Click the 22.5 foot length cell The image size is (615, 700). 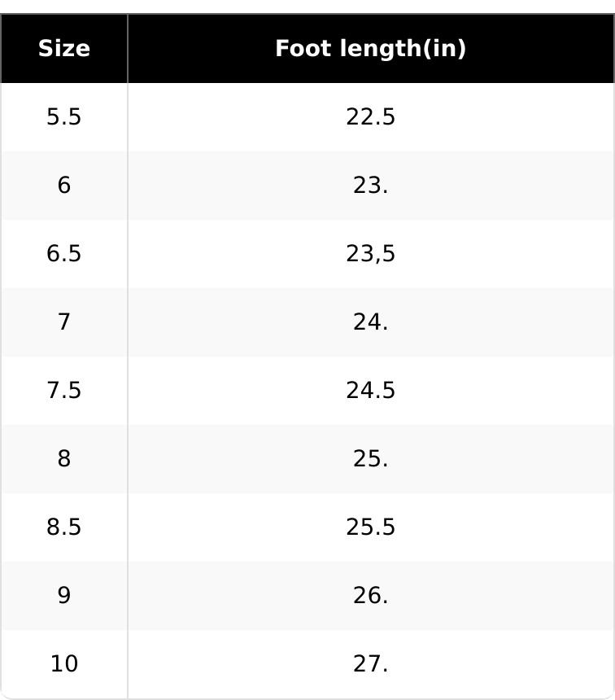370,117
